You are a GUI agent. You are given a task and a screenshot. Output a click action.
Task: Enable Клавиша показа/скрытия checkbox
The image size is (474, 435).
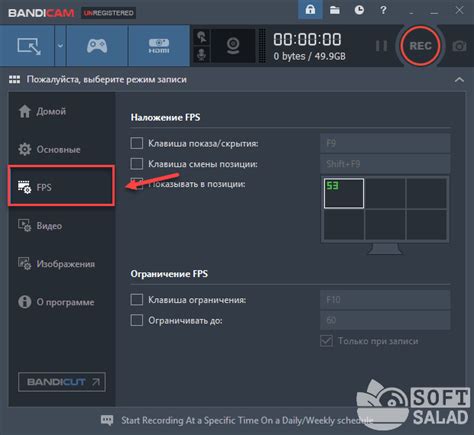(x=137, y=143)
